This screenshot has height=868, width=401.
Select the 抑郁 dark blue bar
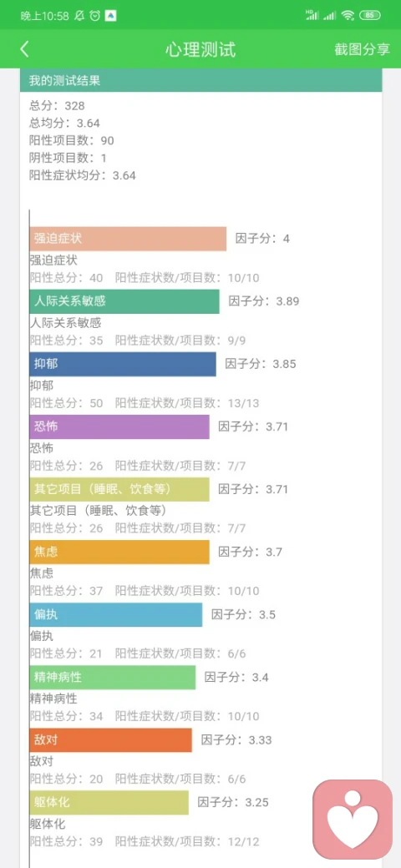click(x=123, y=364)
